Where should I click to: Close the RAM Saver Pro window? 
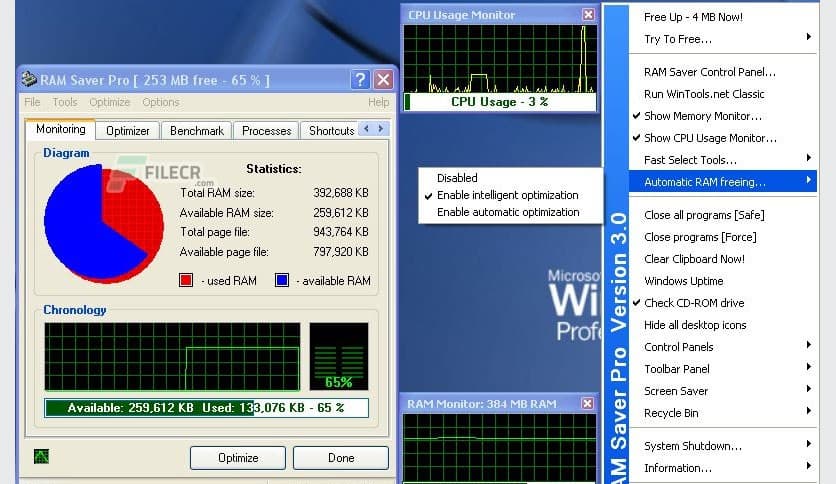coord(383,80)
